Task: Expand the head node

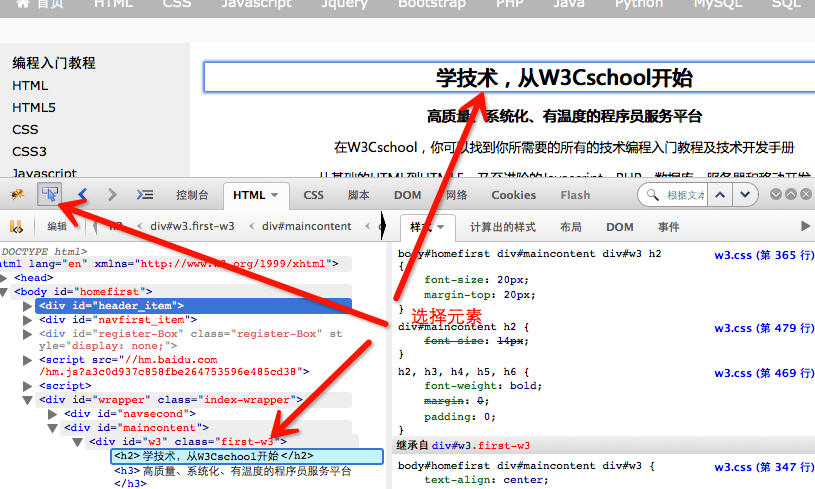Action: (x=4, y=278)
